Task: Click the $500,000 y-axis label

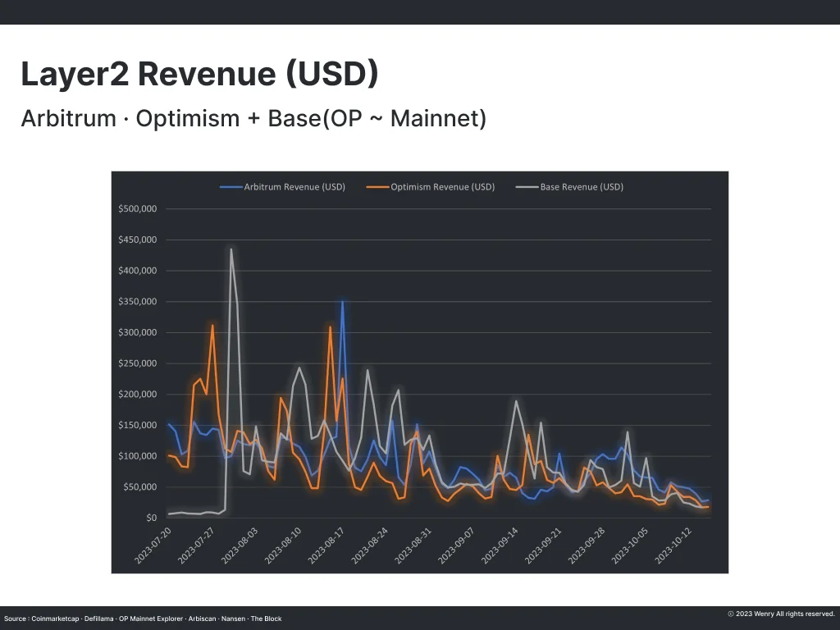Action: tap(138, 209)
